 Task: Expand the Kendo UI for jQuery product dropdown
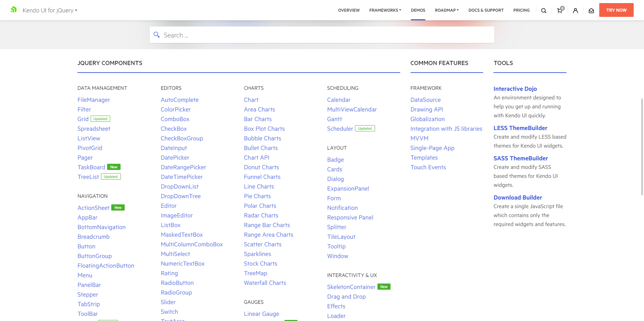pos(50,10)
